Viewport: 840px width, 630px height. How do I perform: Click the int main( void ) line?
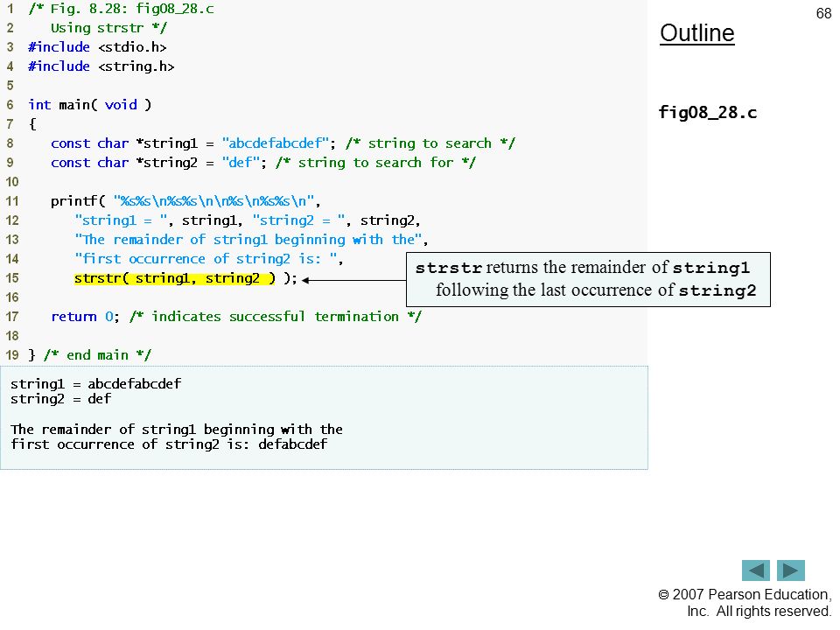(x=90, y=105)
